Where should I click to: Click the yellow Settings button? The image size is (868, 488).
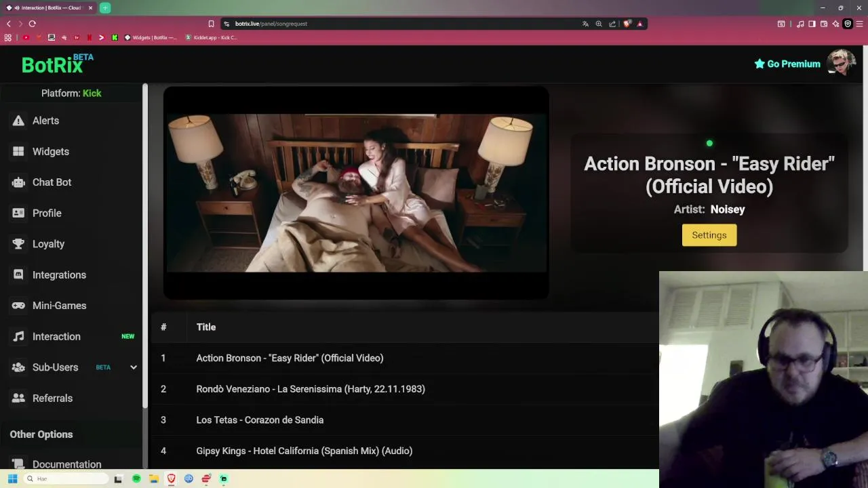(709, 235)
